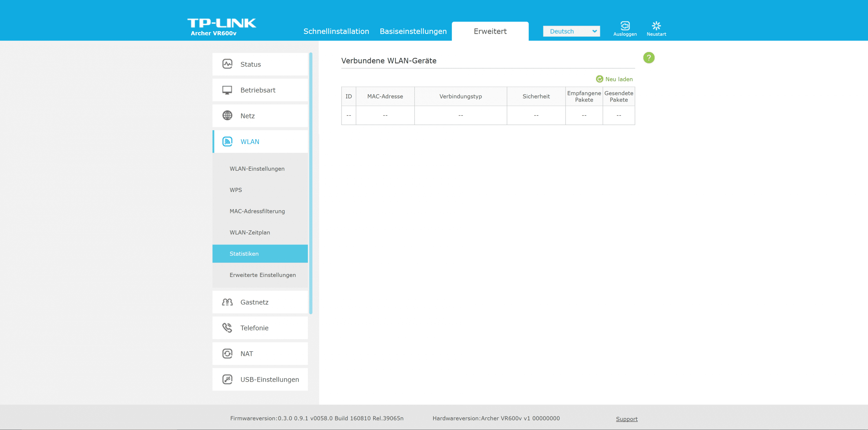Click the Netz globe icon

[227, 115]
